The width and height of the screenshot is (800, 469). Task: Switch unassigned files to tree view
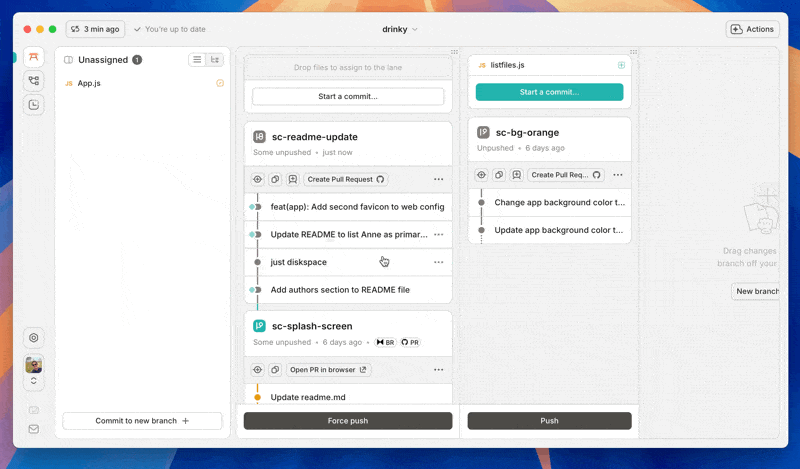coord(215,60)
